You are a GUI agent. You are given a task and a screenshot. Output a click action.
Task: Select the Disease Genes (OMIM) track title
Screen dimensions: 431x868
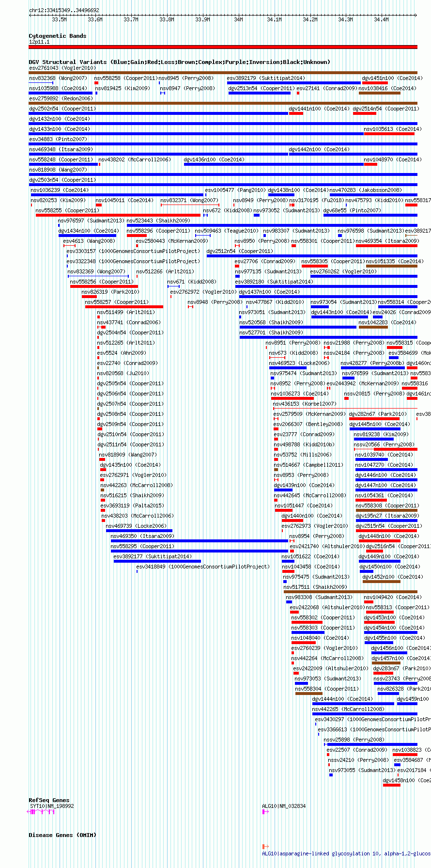[x=62, y=835]
